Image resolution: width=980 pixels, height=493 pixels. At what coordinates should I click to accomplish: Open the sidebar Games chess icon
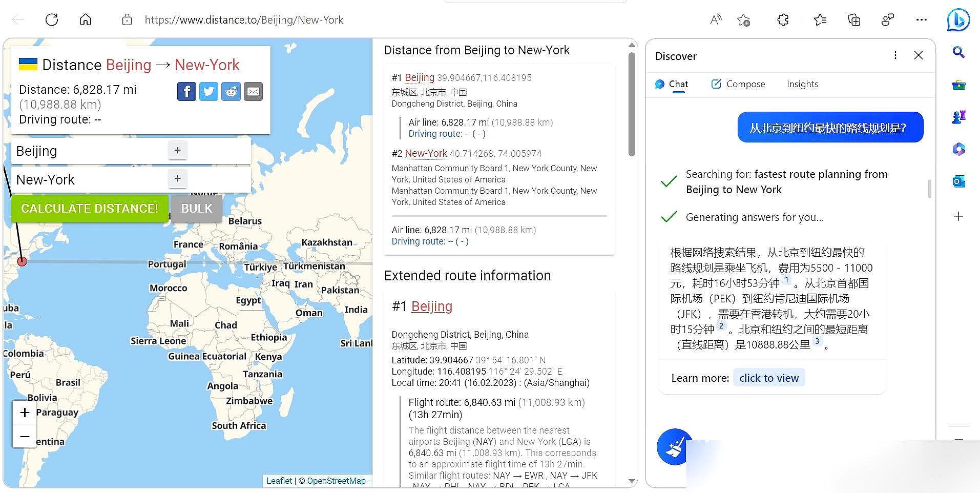point(958,117)
